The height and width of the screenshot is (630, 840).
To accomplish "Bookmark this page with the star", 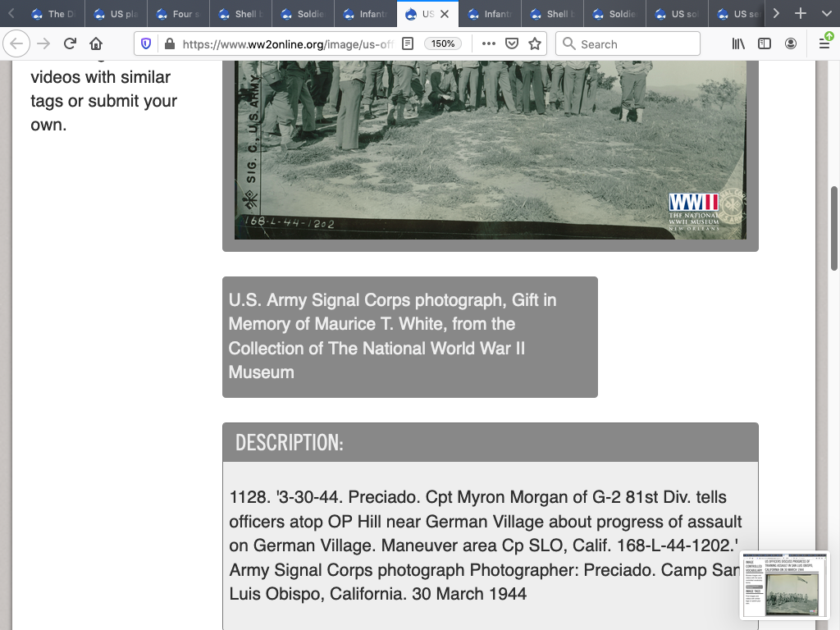I will click(x=535, y=43).
